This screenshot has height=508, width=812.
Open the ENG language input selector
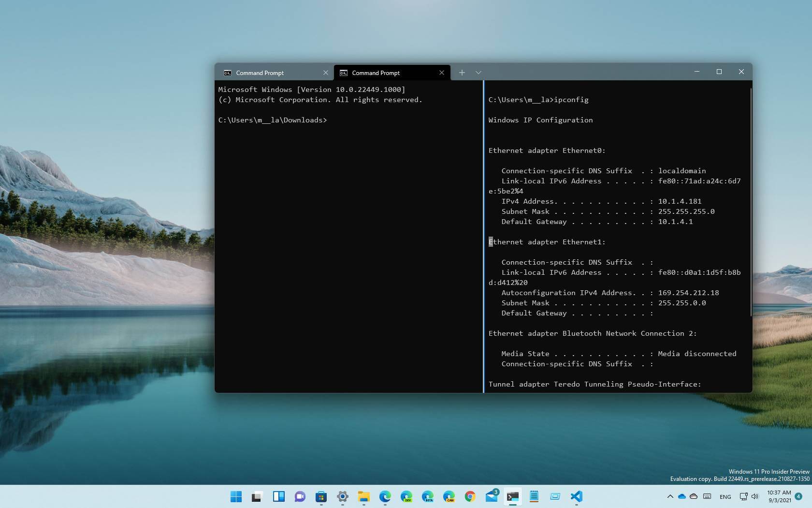[x=725, y=496]
